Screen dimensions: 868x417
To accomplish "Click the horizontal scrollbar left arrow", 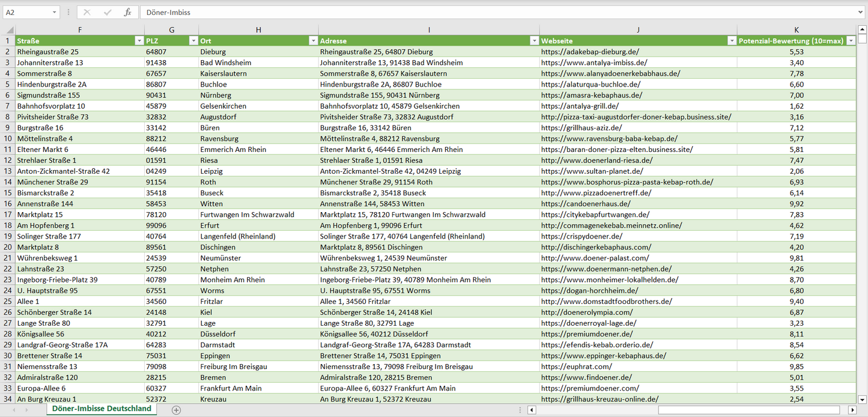I will coord(532,410).
